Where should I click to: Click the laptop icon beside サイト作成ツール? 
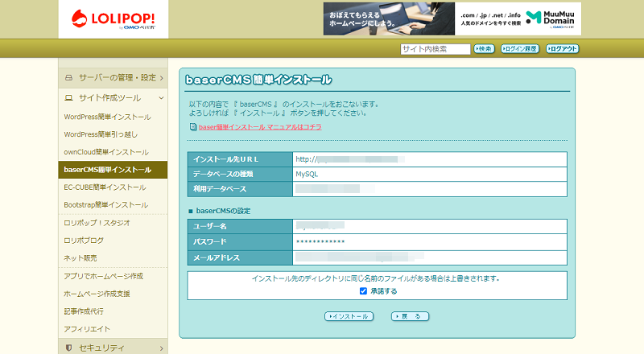(69, 97)
